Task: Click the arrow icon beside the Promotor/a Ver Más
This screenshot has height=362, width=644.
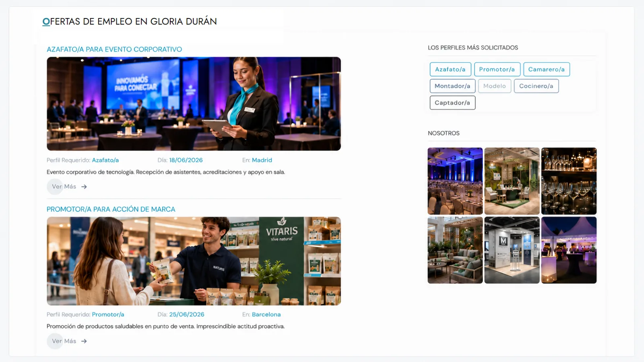Action: tap(84, 341)
